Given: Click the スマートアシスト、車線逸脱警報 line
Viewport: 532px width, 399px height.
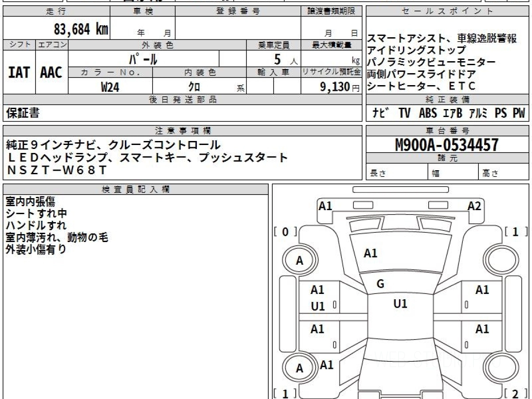Looking at the screenshot, I should point(442,39).
